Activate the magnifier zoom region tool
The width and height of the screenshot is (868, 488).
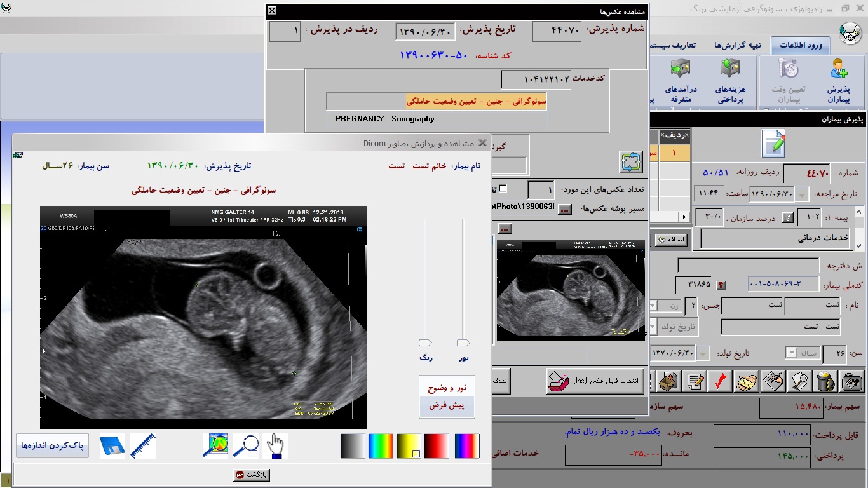click(245, 446)
